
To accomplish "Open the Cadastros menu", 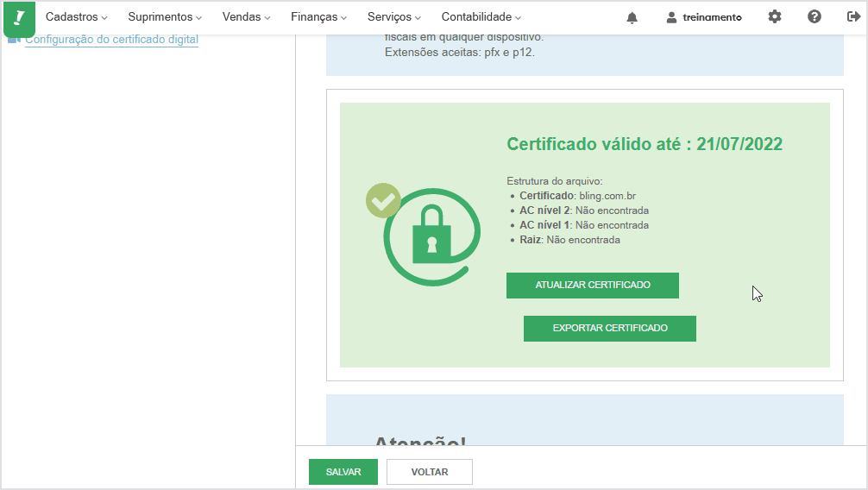I will (x=77, y=17).
